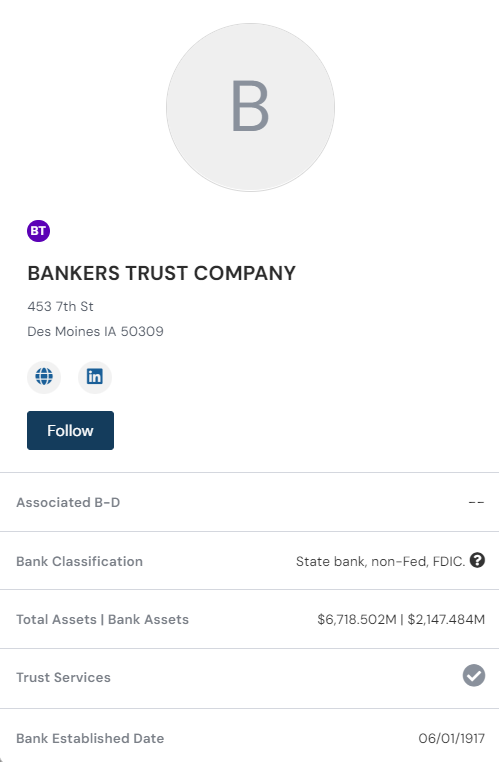
Task: Open the company website globe icon
Action: point(44,377)
